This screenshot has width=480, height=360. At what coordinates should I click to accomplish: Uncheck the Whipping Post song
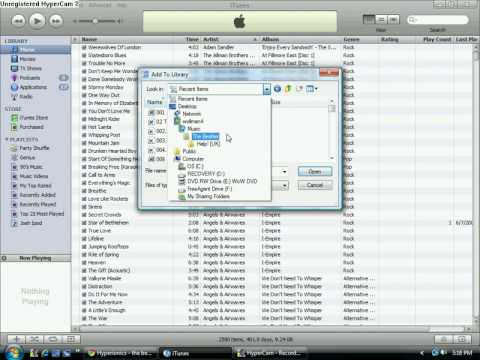(x=84, y=135)
